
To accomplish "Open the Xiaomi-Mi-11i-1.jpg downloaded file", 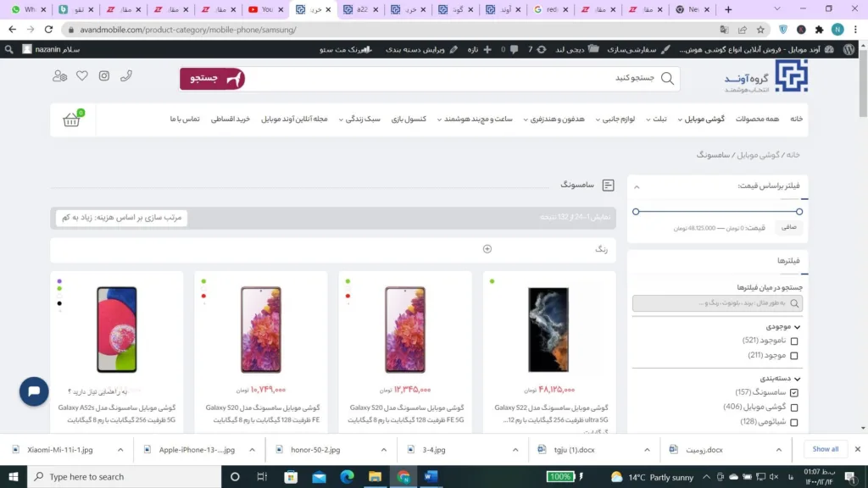I will pos(60,450).
